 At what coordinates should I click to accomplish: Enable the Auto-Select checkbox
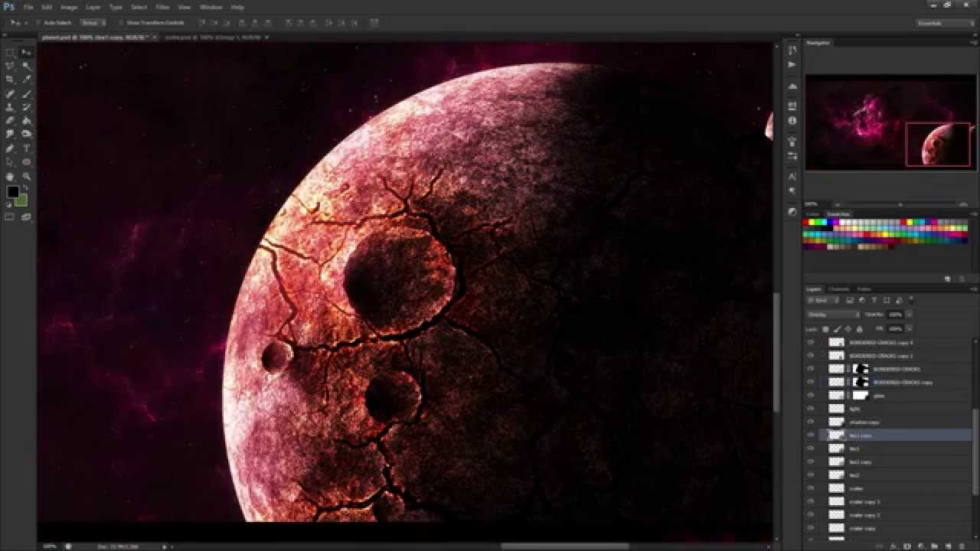click(40, 23)
